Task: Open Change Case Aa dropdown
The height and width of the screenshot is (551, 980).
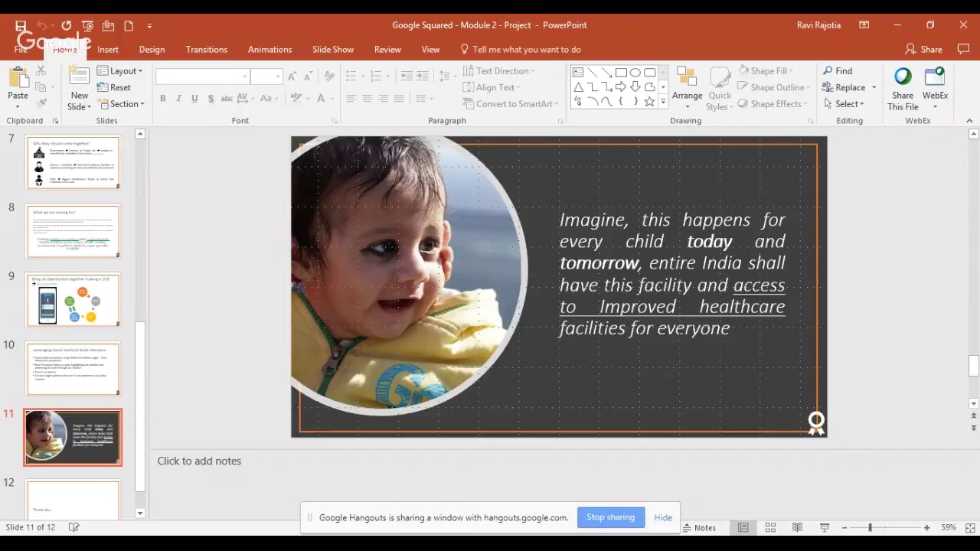Action: 269,99
